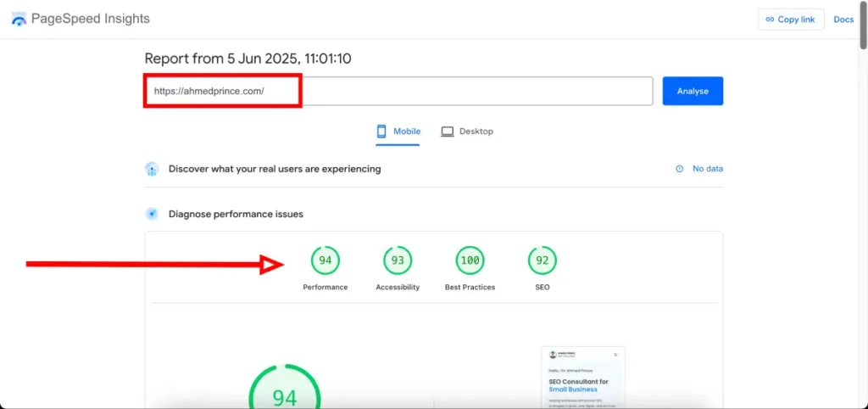Select the Performance score gauge 94
This screenshot has height=409, width=868.
click(x=325, y=261)
